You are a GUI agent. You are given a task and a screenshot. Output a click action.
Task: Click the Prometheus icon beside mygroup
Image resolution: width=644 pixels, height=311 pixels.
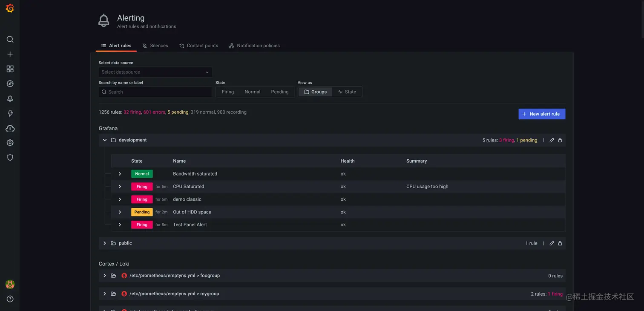pyautogui.click(x=124, y=294)
